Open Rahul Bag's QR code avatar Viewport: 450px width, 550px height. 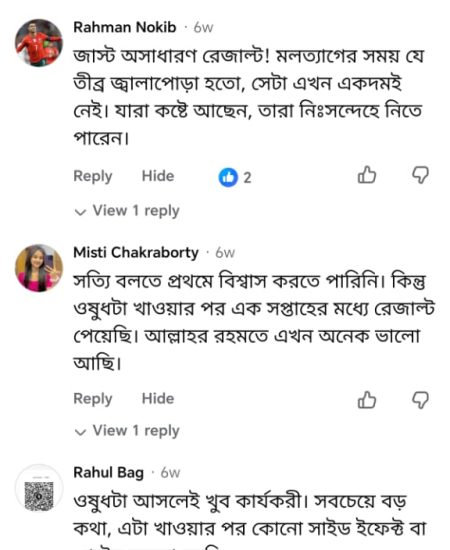pyautogui.click(x=39, y=489)
